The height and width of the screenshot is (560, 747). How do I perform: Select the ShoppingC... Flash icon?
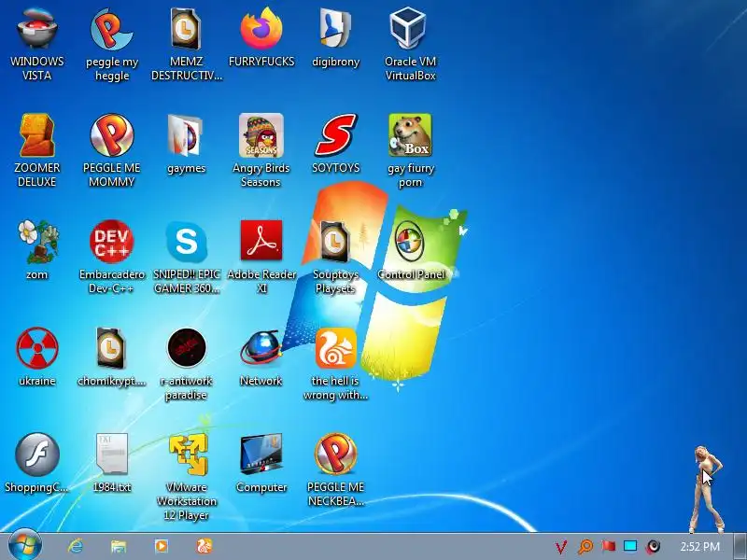pyautogui.click(x=37, y=455)
